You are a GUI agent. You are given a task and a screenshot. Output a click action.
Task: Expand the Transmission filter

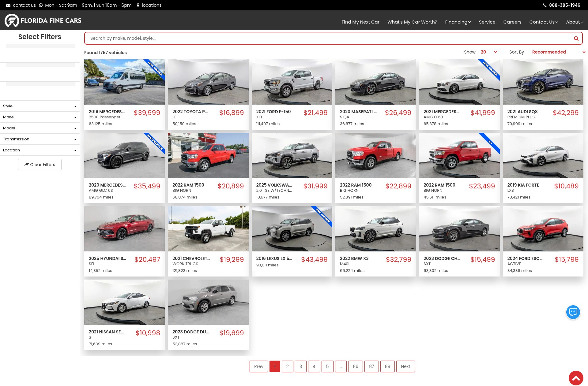(x=40, y=139)
